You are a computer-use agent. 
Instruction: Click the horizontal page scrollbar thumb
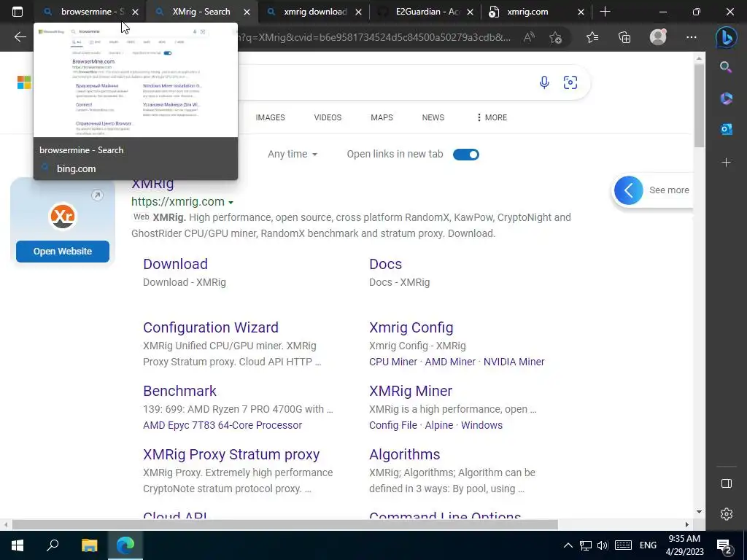(285, 525)
